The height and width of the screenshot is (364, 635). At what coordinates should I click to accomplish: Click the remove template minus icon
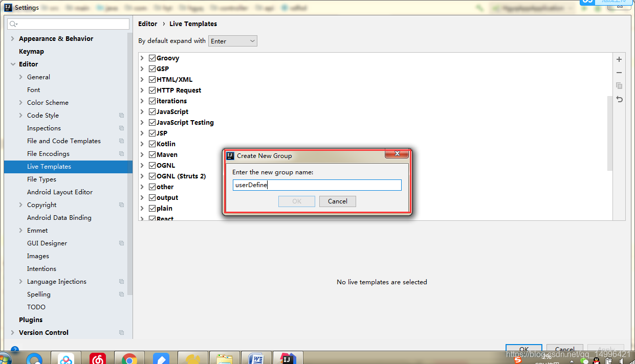[619, 73]
